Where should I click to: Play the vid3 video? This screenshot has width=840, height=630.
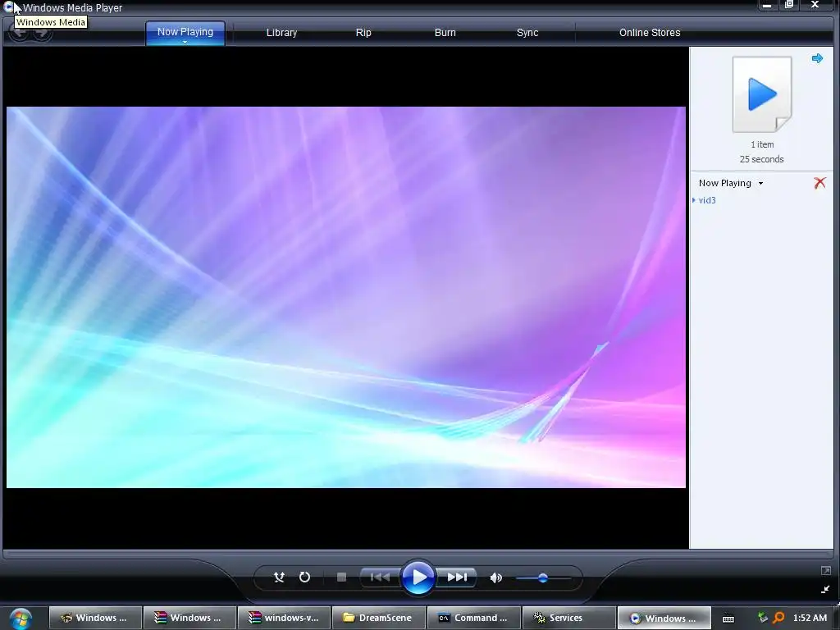[x=418, y=577]
